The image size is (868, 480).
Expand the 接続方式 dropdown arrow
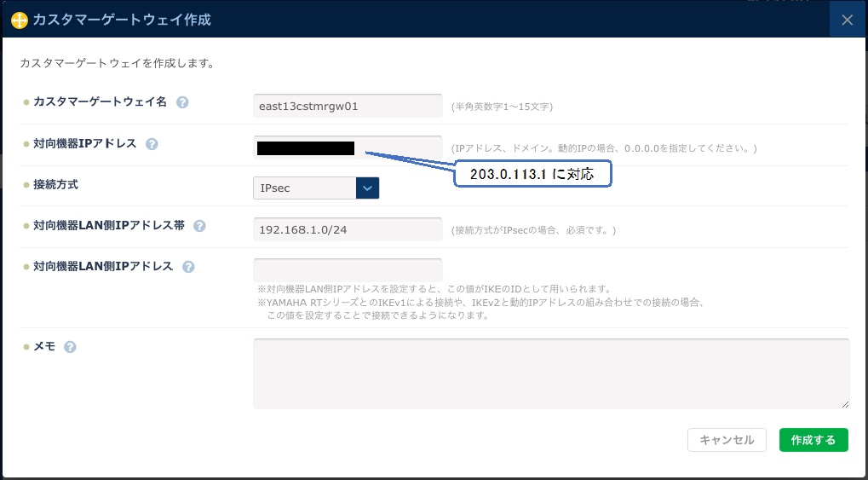(x=367, y=188)
